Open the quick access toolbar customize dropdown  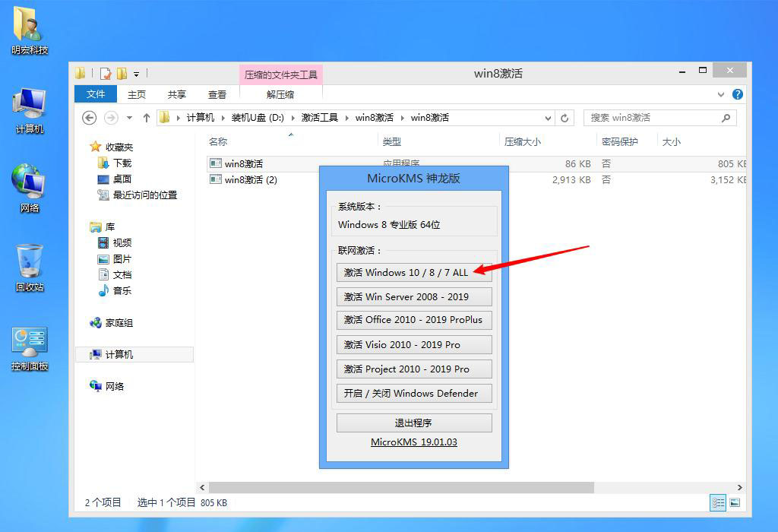tap(137, 74)
